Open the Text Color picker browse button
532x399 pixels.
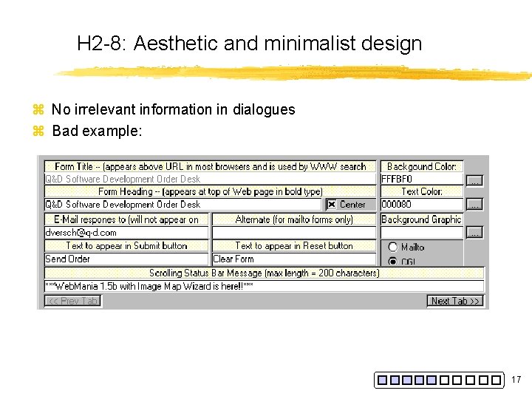tap(474, 204)
